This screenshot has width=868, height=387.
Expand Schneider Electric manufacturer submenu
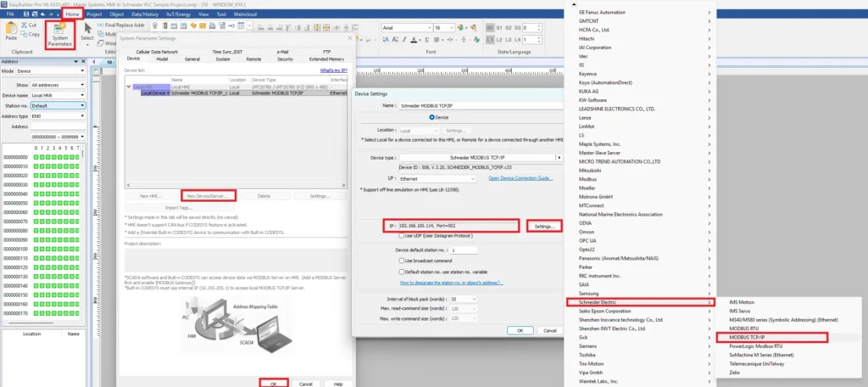[640, 302]
